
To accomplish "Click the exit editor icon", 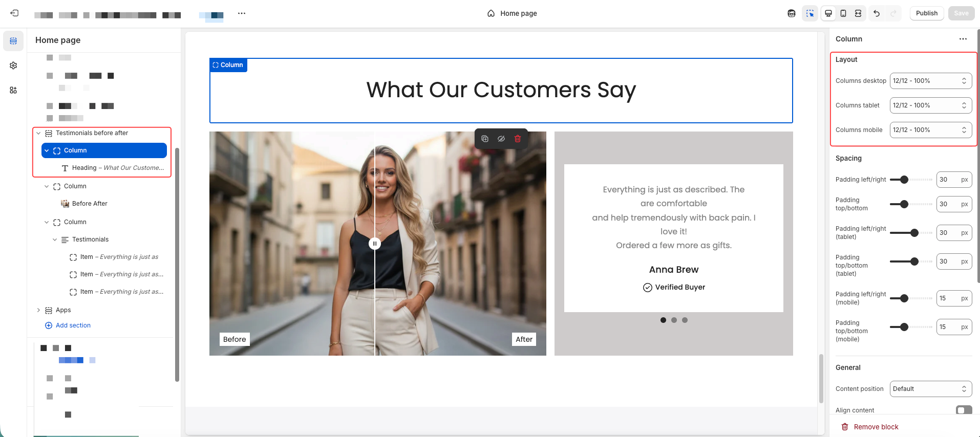I will [x=14, y=13].
